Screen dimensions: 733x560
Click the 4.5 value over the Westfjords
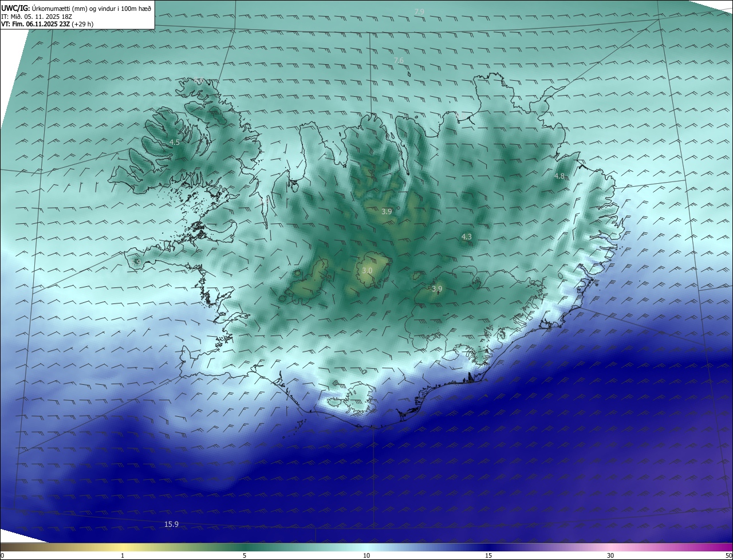click(x=175, y=142)
